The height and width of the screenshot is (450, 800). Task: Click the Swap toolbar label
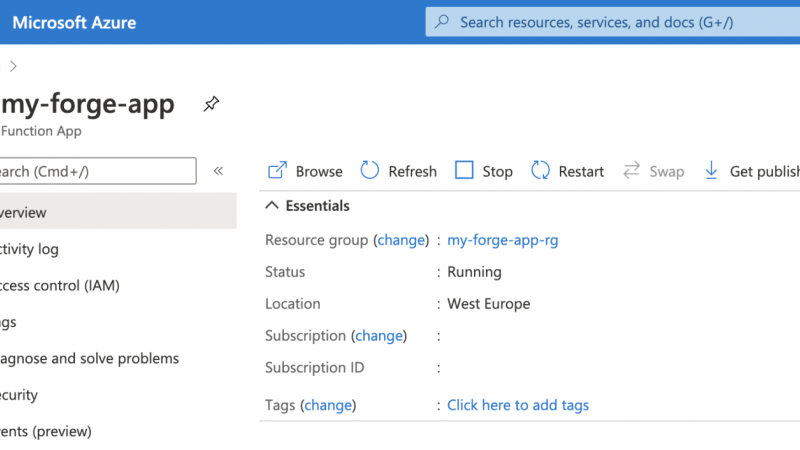coord(666,171)
